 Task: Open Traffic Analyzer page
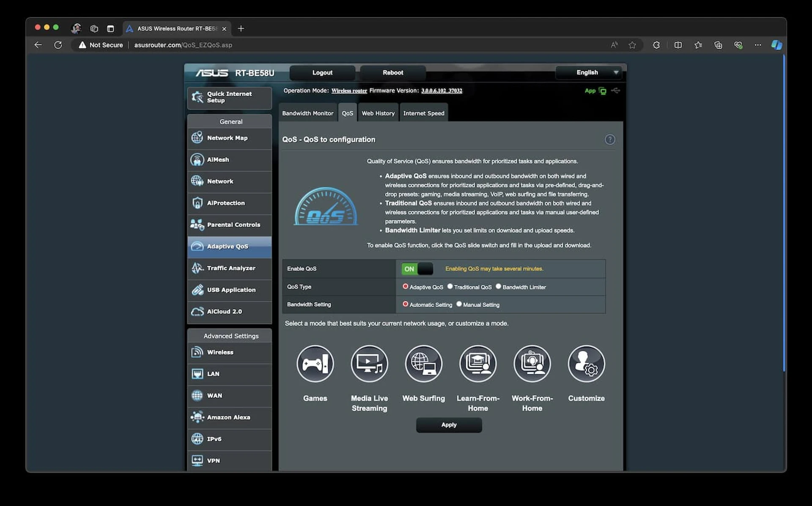(x=229, y=268)
